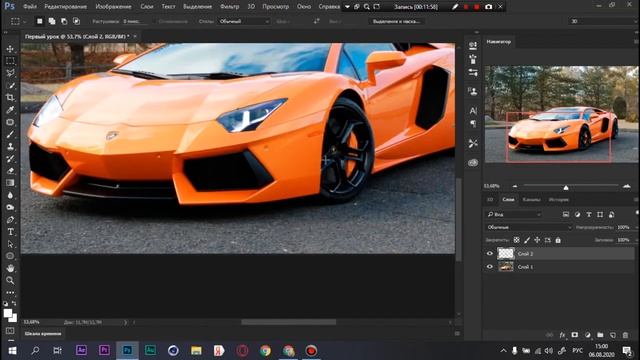640x360 pixels.
Task: Open the foreground color swatch
Action: tap(8, 313)
